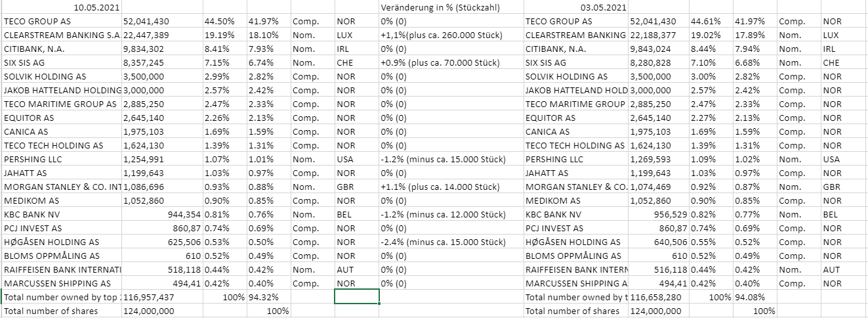Click the 44.61% percentage cell
Screen dimensions: 868x318
click(705, 22)
